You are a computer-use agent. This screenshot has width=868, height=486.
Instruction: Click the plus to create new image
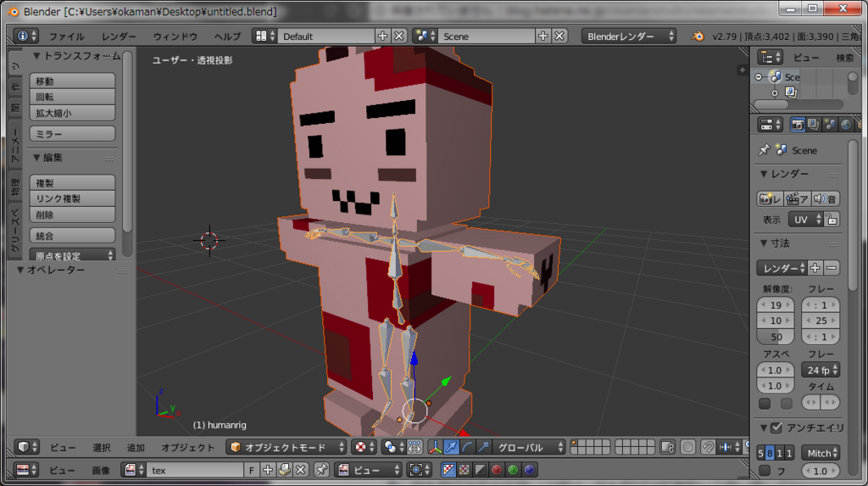coord(268,470)
